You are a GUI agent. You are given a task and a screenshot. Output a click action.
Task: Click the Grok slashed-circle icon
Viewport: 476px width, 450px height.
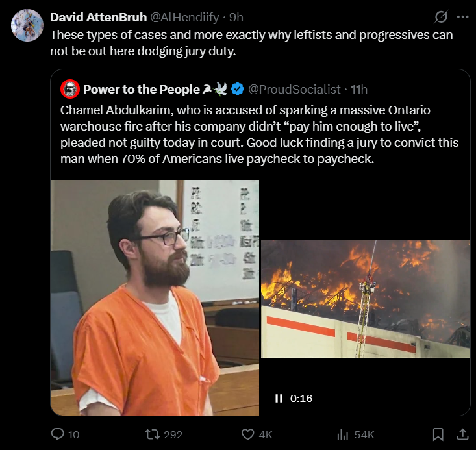441,17
